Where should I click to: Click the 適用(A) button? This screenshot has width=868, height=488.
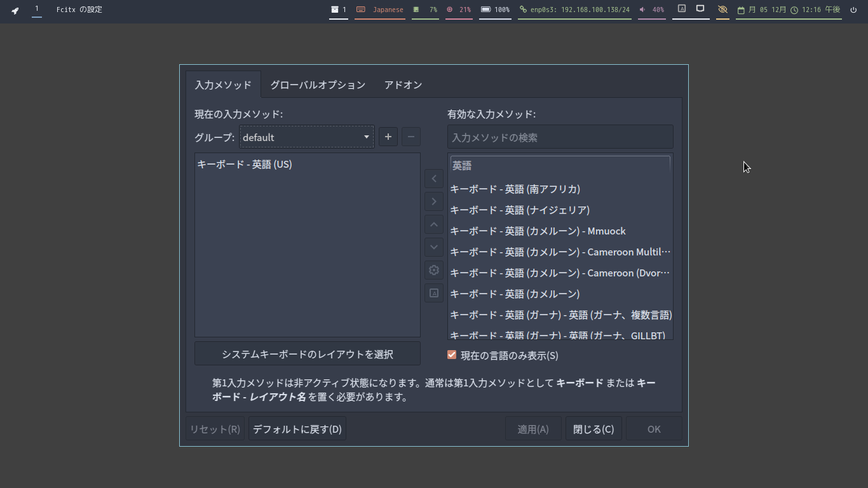coord(533,429)
